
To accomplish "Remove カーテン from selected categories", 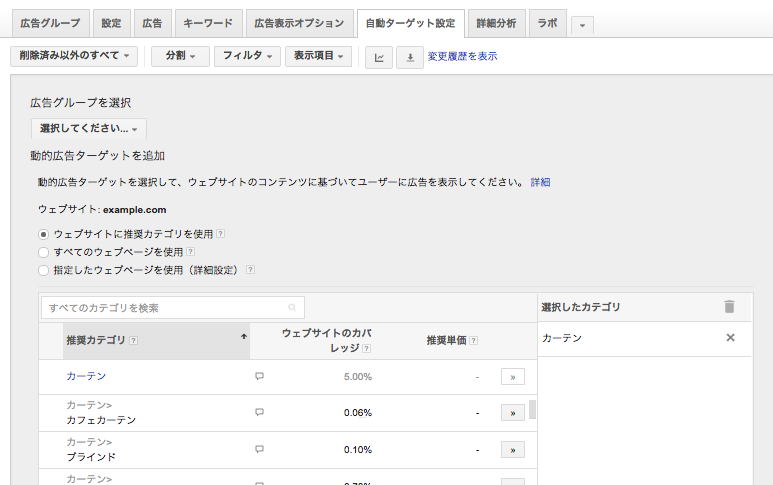I will [x=730, y=338].
